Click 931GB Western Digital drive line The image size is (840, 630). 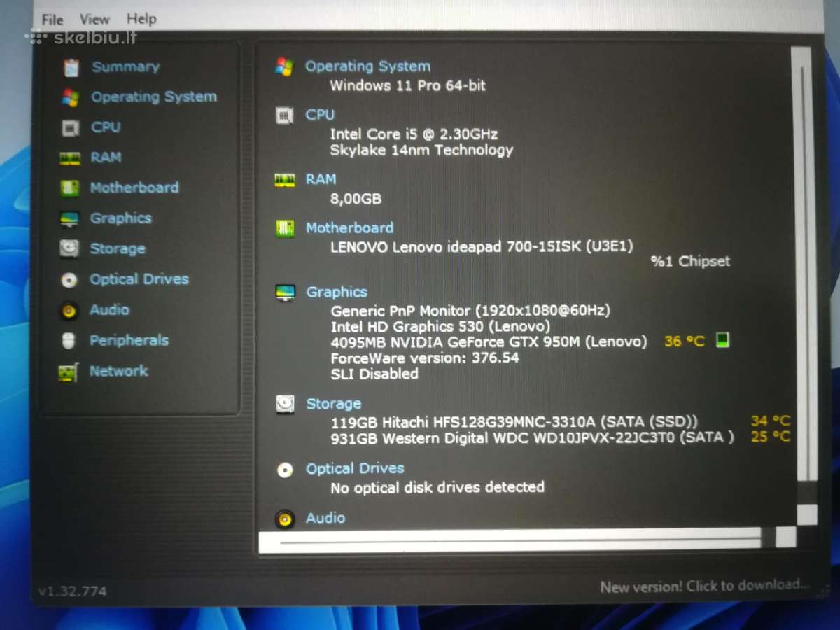532,438
